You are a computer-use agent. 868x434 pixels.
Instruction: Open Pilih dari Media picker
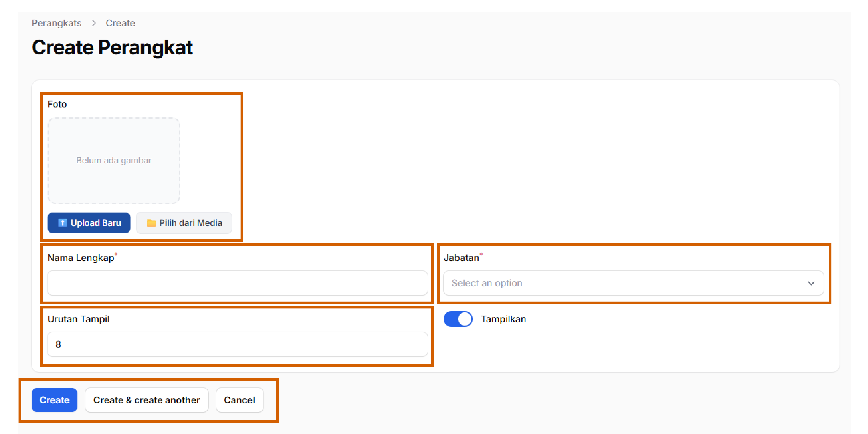(184, 223)
